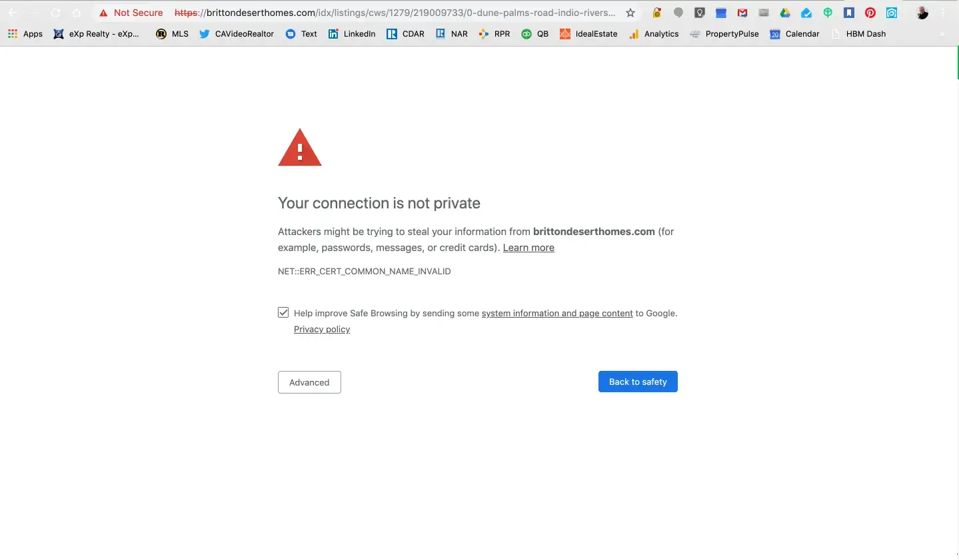Click the Advanced button
Screen dimensions: 959x560
(309, 382)
